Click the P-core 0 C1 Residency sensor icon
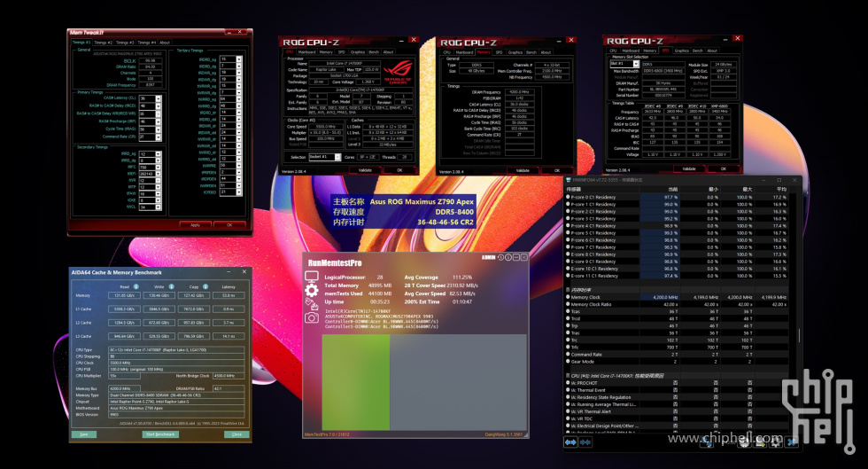 (568, 197)
